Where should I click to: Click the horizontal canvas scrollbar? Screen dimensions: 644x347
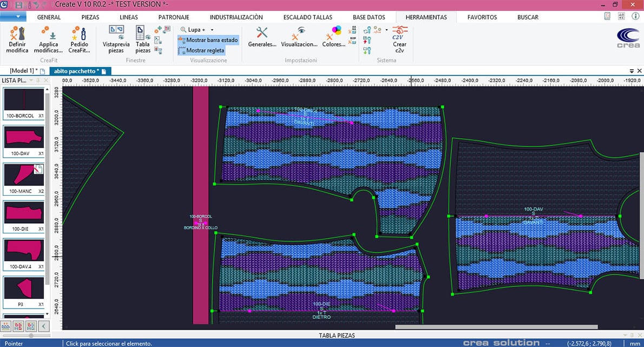496,327
